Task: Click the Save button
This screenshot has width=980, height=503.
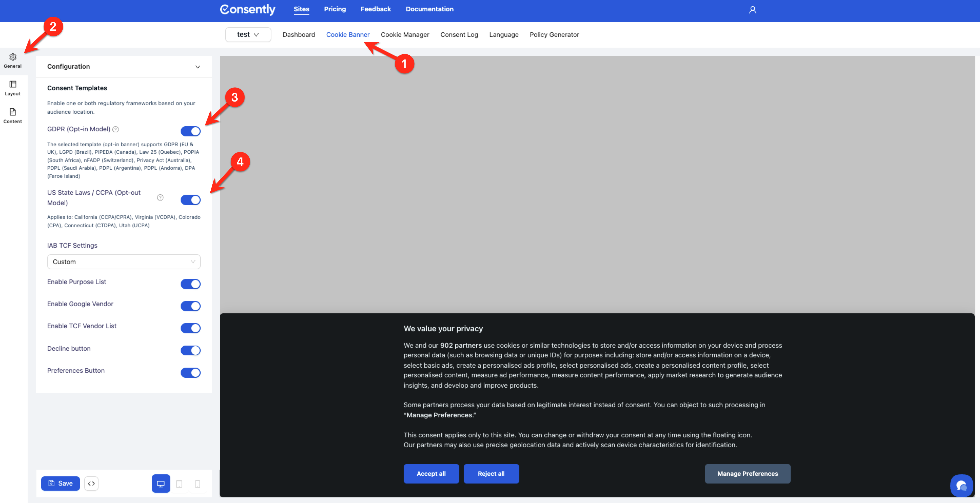Action: click(x=61, y=483)
